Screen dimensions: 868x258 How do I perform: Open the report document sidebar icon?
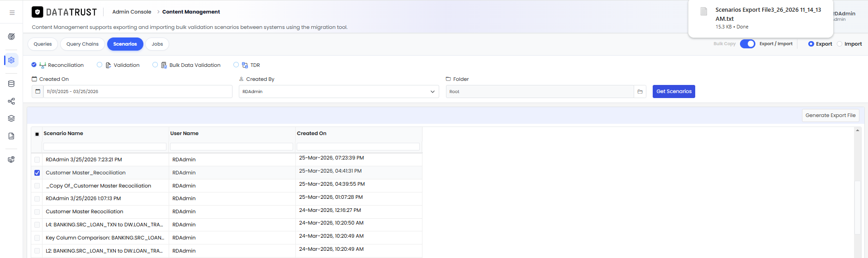click(x=11, y=136)
